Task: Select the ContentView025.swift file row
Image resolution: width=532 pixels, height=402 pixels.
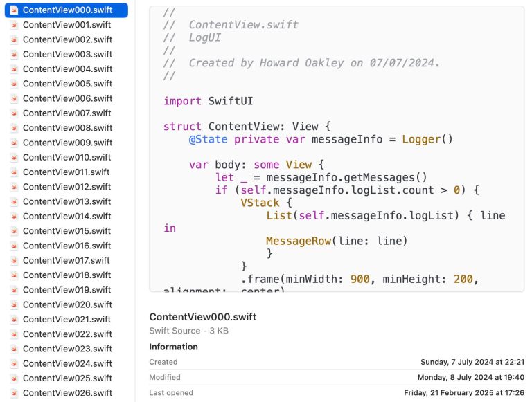Action: [66, 378]
